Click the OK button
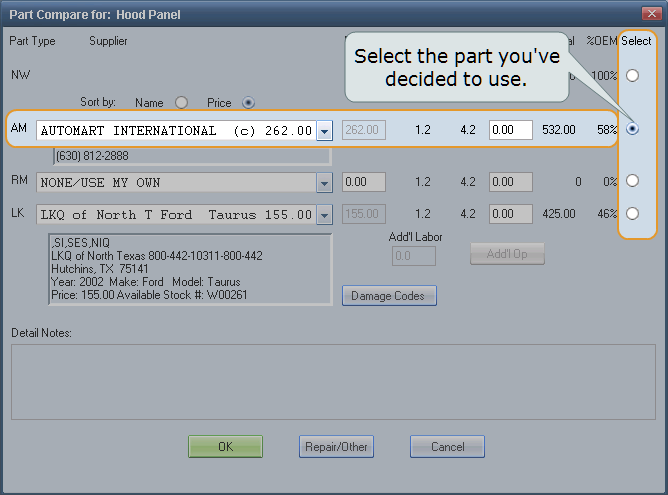This screenshot has width=668, height=495. click(225, 447)
